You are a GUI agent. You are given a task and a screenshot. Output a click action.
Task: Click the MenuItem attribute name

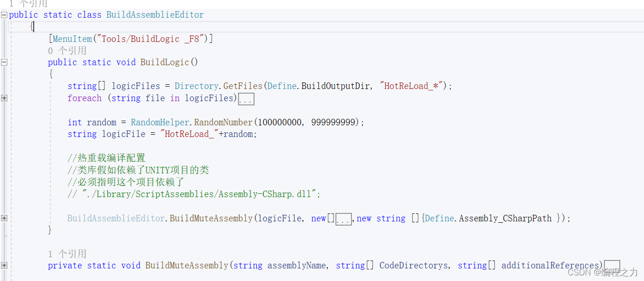click(x=72, y=39)
